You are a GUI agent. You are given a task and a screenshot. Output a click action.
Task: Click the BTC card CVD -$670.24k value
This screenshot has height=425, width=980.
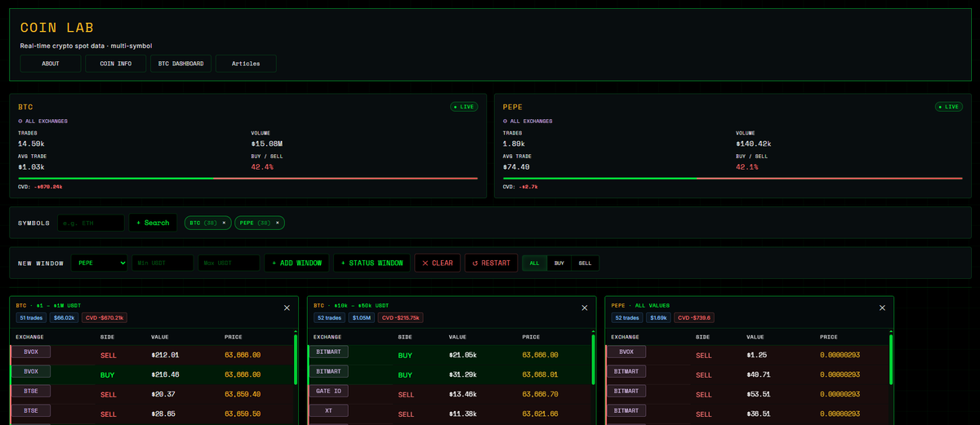pos(49,187)
